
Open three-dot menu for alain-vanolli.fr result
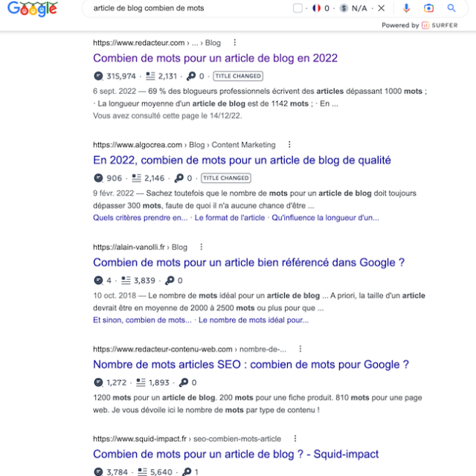[x=202, y=247]
